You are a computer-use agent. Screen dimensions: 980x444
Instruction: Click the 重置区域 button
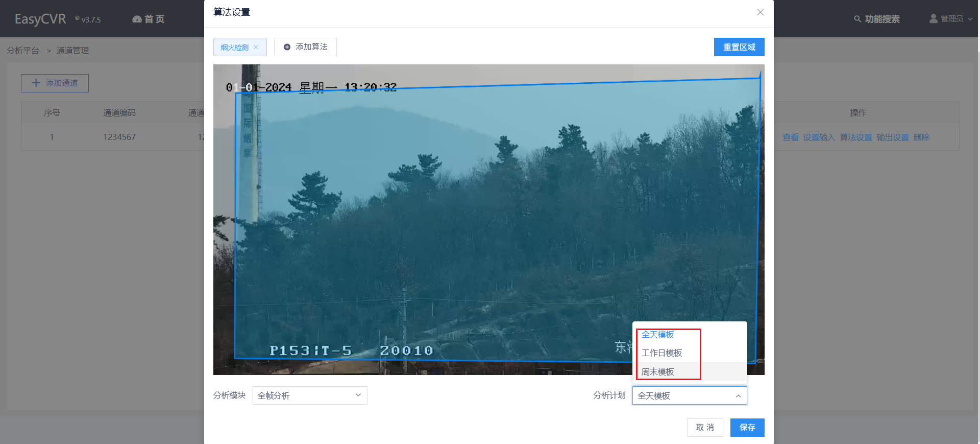pos(739,47)
